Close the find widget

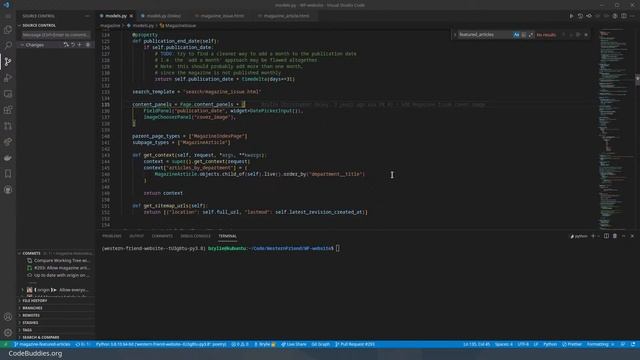[x=586, y=35]
